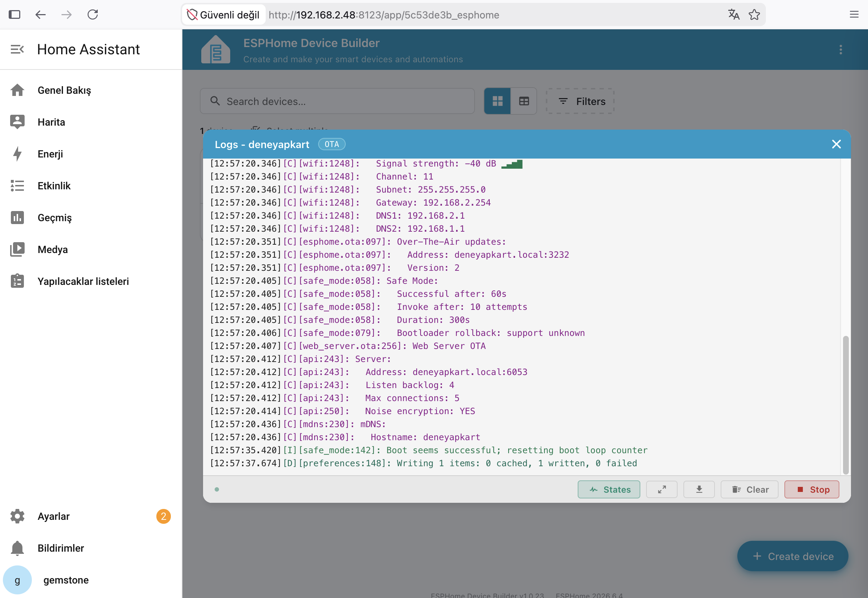
Task: Click the address bar URL
Action: point(384,15)
